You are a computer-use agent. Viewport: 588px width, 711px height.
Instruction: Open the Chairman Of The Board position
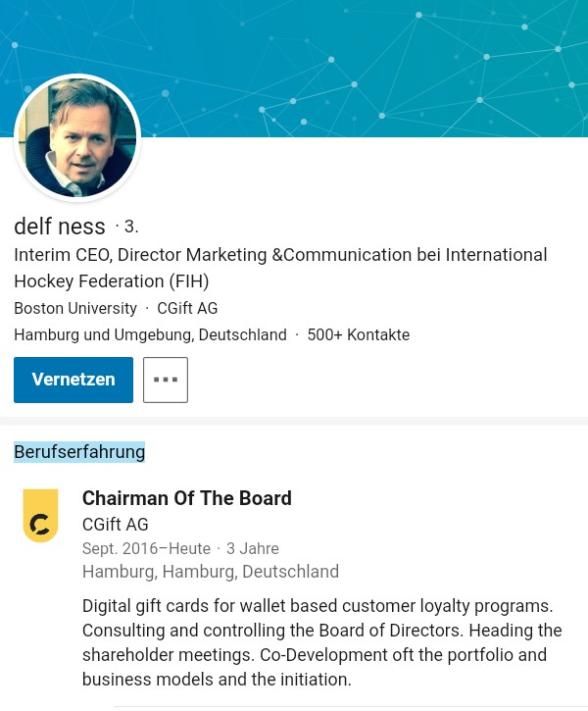pyautogui.click(x=187, y=498)
